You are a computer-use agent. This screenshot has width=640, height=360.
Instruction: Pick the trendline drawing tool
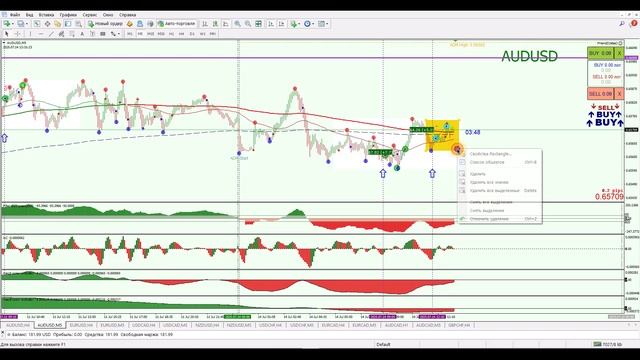[51, 34]
